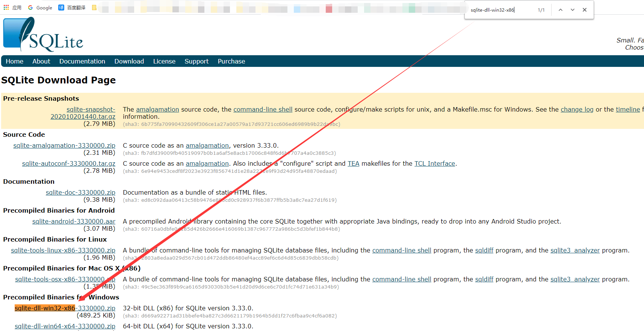
Task: Download sqlite-dll-win32-x86-3330000.zip
Action: pos(65,308)
